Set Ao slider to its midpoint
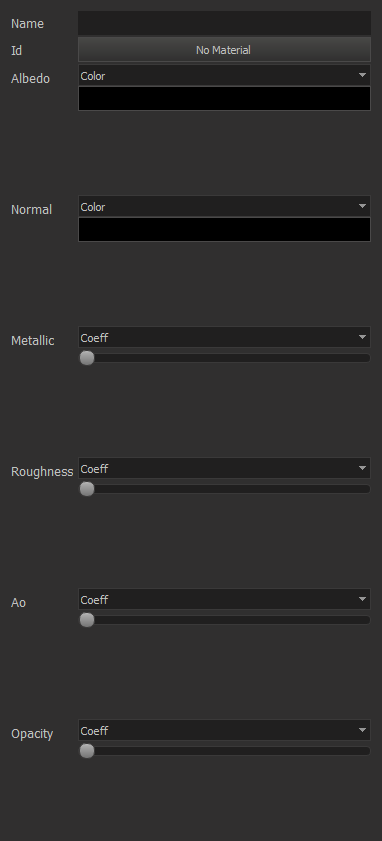 (225, 619)
